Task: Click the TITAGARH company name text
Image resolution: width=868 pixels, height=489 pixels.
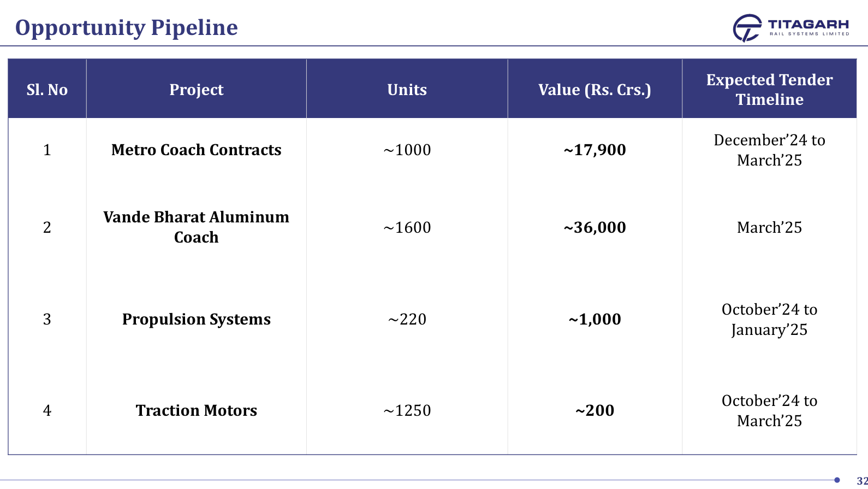Action: pyautogui.click(x=808, y=25)
